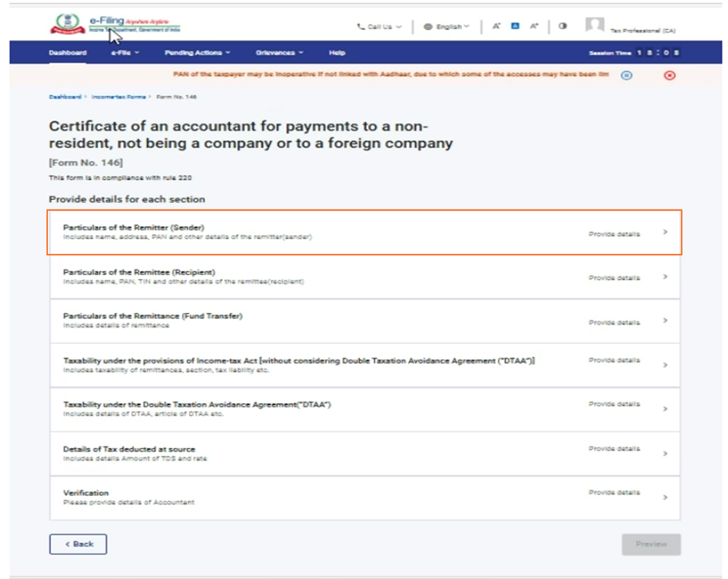Screen dimensions: 728x579
Task: Open the Grievances menu
Action: (x=279, y=53)
